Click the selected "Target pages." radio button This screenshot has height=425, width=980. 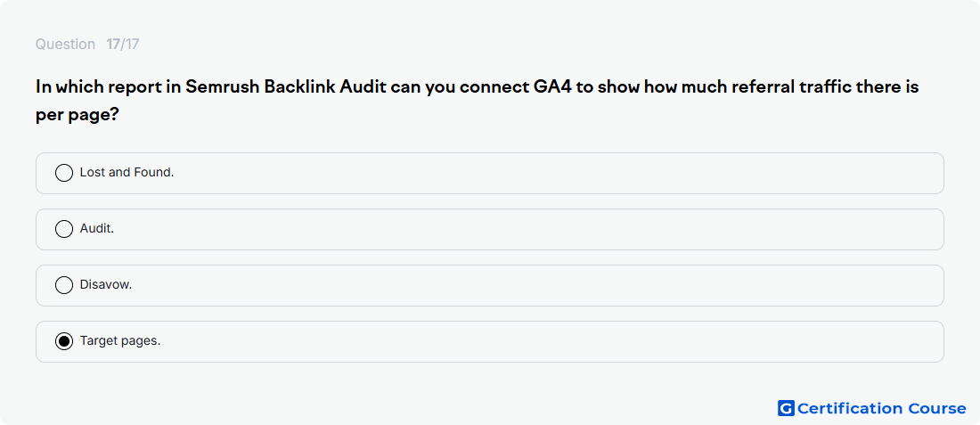pyautogui.click(x=64, y=341)
